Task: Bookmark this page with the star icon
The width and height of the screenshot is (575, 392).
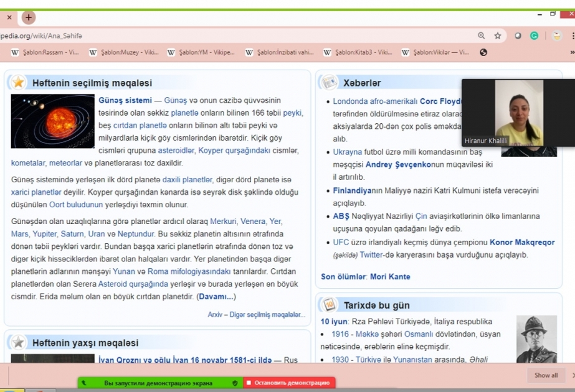Action: pos(498,35)
